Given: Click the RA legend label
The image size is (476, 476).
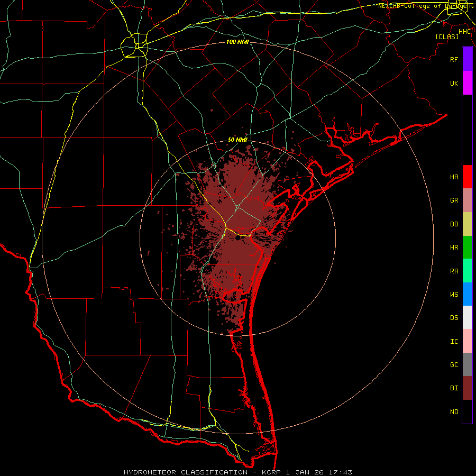Looking at the screenshot, I should point(454,271).
